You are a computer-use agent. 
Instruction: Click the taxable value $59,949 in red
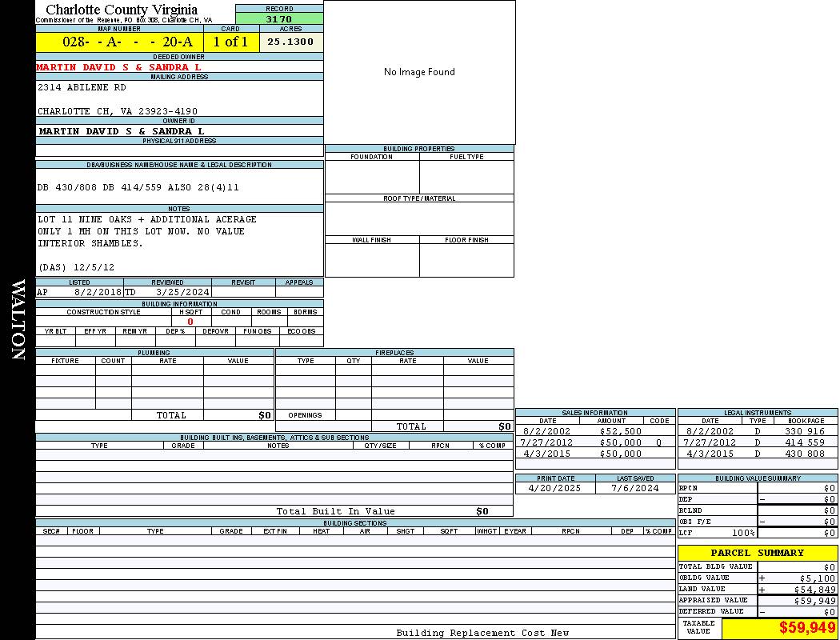click(x=806, y=628)
